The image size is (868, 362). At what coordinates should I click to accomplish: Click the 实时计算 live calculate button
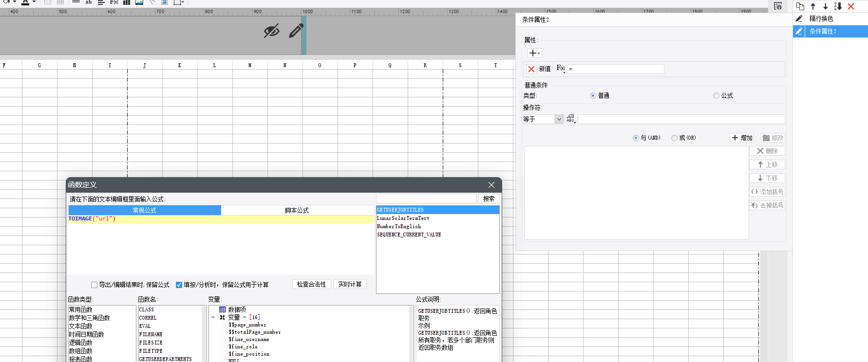point(350,284)
